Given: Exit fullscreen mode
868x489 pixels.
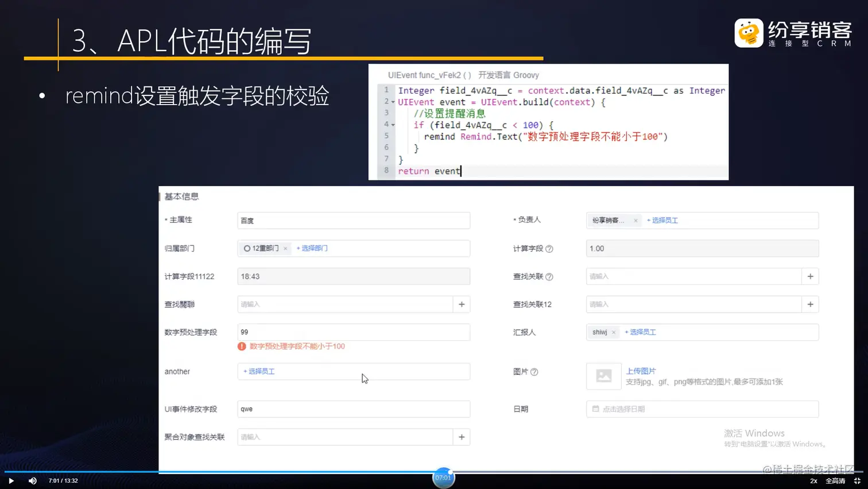Looking at the screenshot, I should click(x=857, y=481).
